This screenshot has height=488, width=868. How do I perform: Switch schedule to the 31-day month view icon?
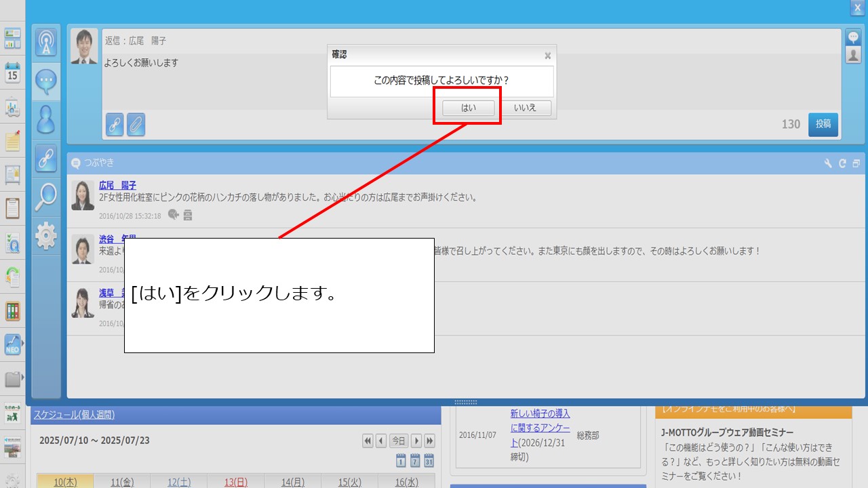point(429,462)
